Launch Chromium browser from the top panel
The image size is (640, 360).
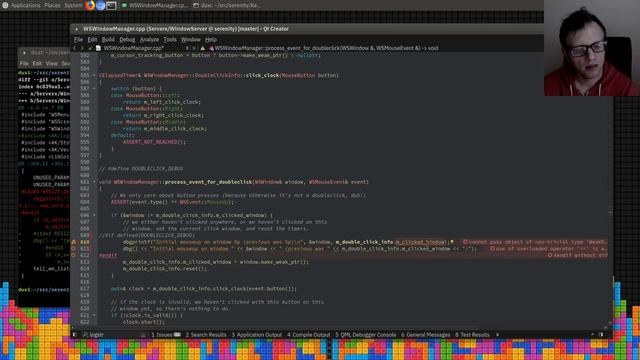click(x=100, y=5)
